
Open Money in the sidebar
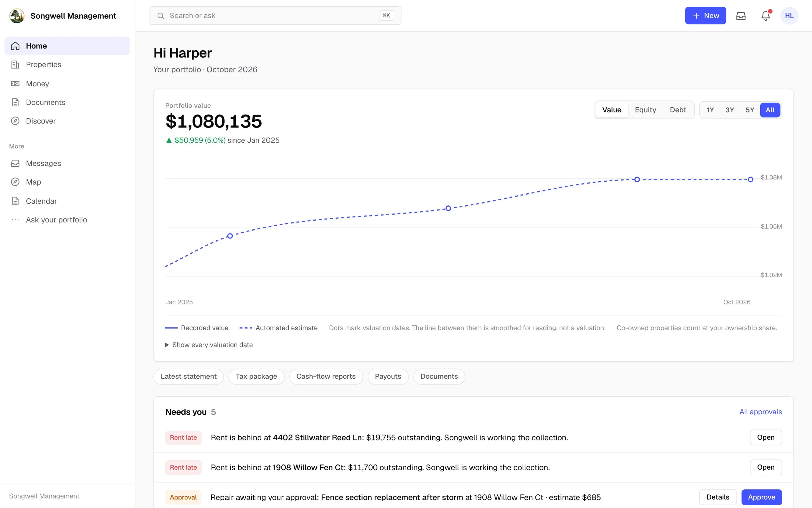pos(67,83)
